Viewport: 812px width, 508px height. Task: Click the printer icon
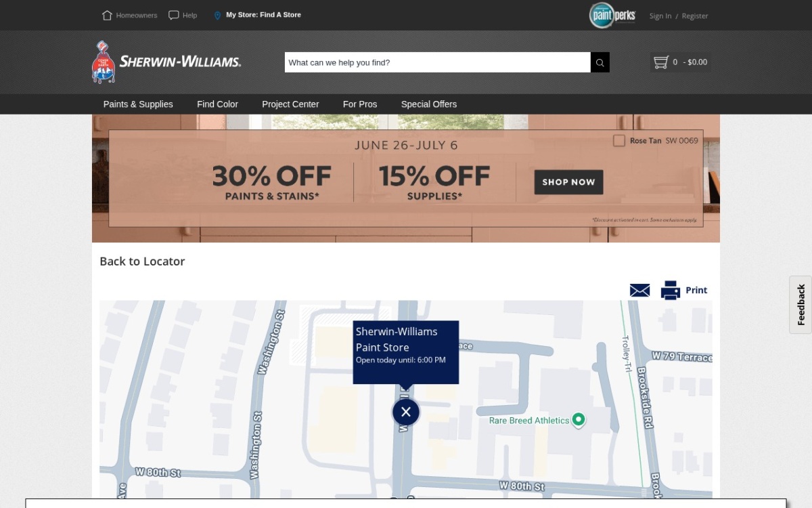tap(671, 290)
